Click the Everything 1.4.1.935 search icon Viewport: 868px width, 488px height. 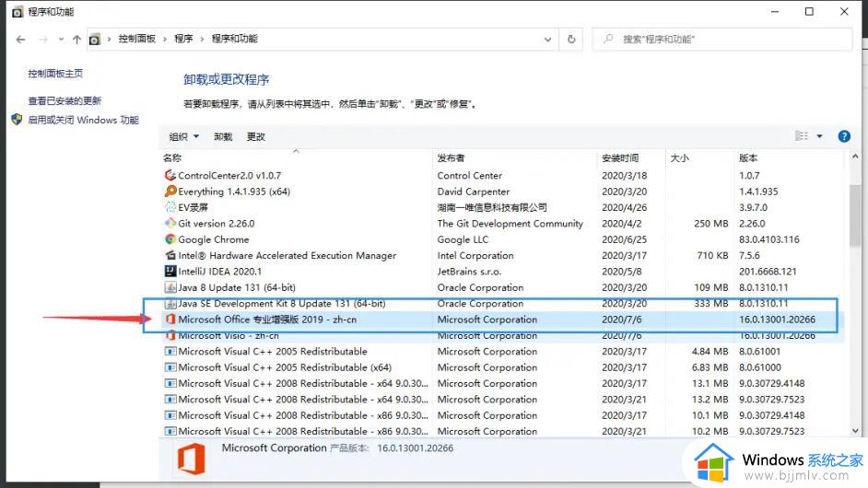[x=170, y=191]
